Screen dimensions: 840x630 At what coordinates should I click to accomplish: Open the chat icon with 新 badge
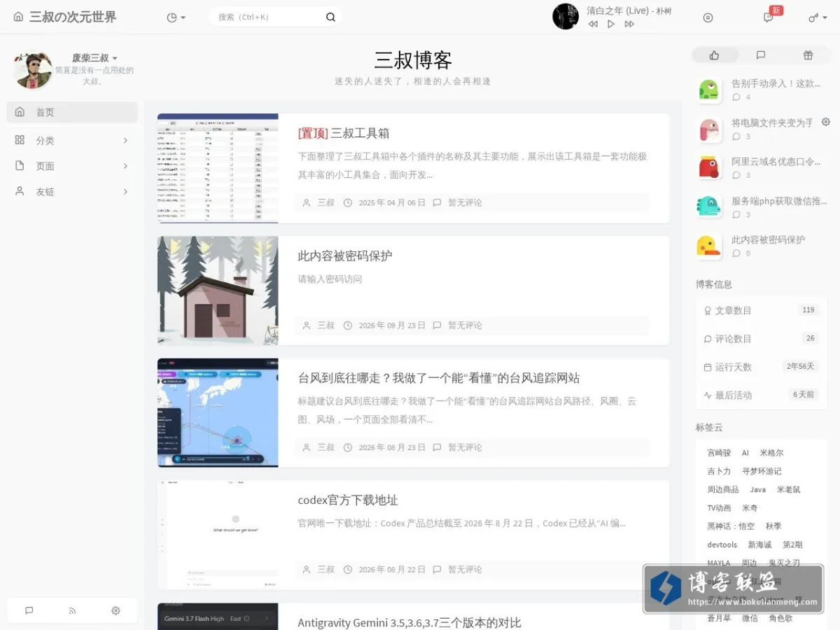(769, 17)
